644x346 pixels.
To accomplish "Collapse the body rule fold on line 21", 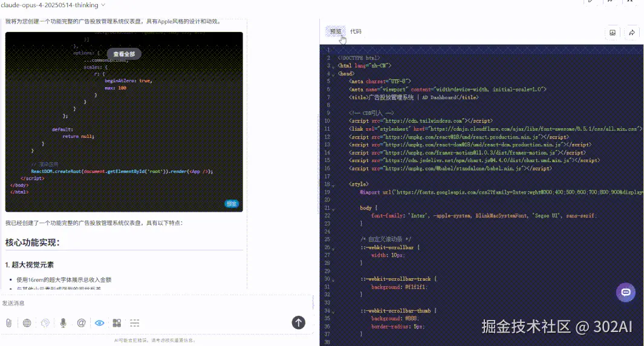I will click(x=333, y=209).
